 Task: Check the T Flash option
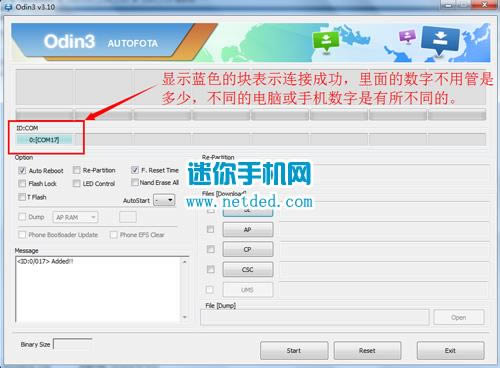pyautogui.click(x=22, y=197)
